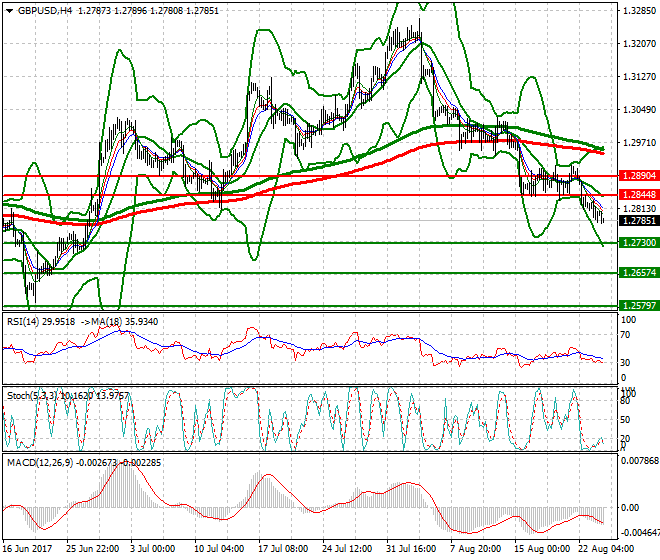Image resolution: width=660 pixels, height=560 pixels.
Task: Click the 1.25797 green price level tag
Action: tap(637, 306)
